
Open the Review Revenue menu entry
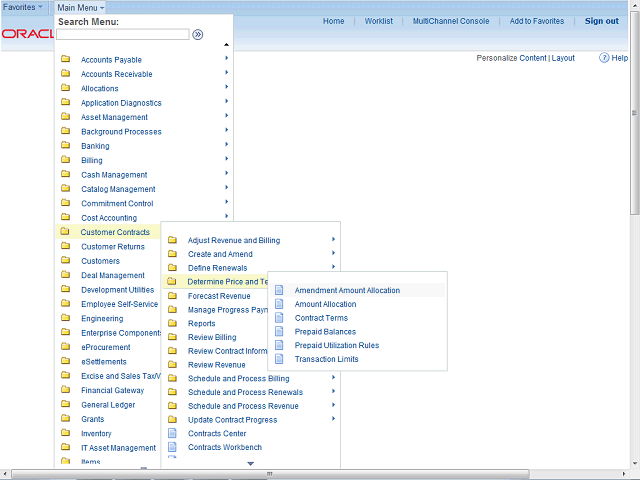click(216, 365)
